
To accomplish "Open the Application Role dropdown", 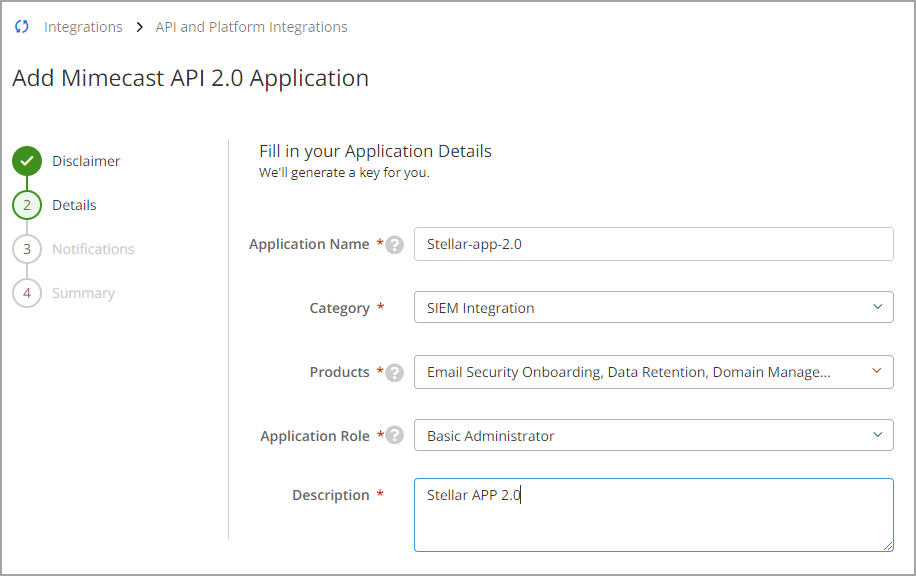I will coord(653,436).
